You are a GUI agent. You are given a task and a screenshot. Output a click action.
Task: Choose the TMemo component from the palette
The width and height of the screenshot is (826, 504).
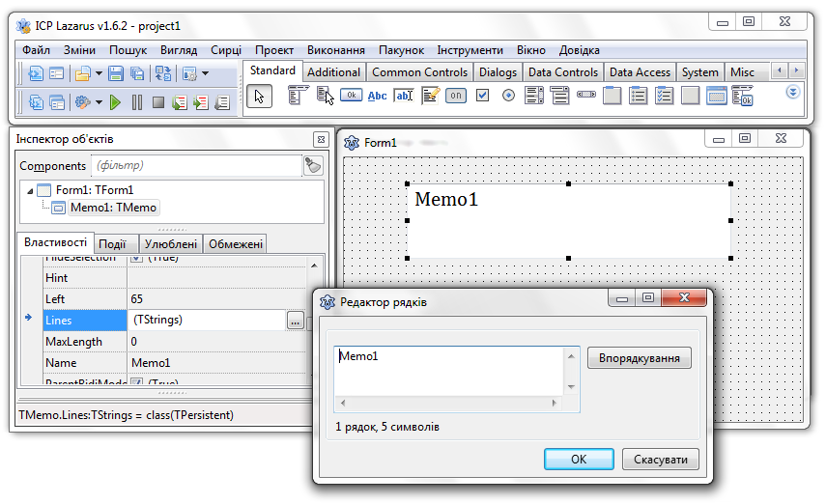tap(430, 95)
